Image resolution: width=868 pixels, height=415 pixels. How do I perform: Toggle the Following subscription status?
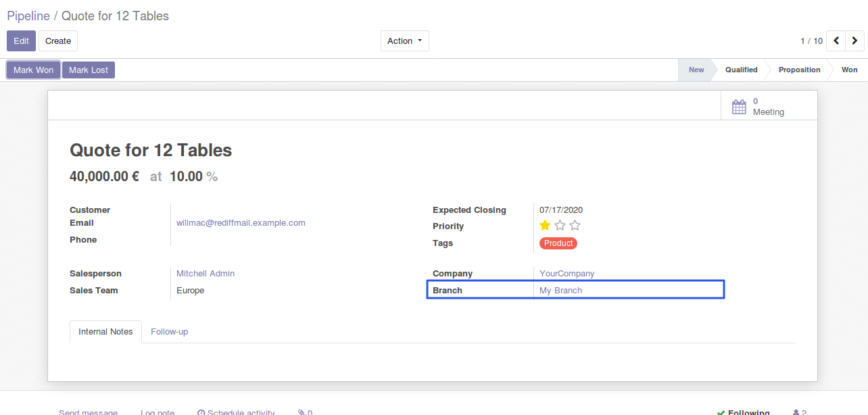pos(743,412)
